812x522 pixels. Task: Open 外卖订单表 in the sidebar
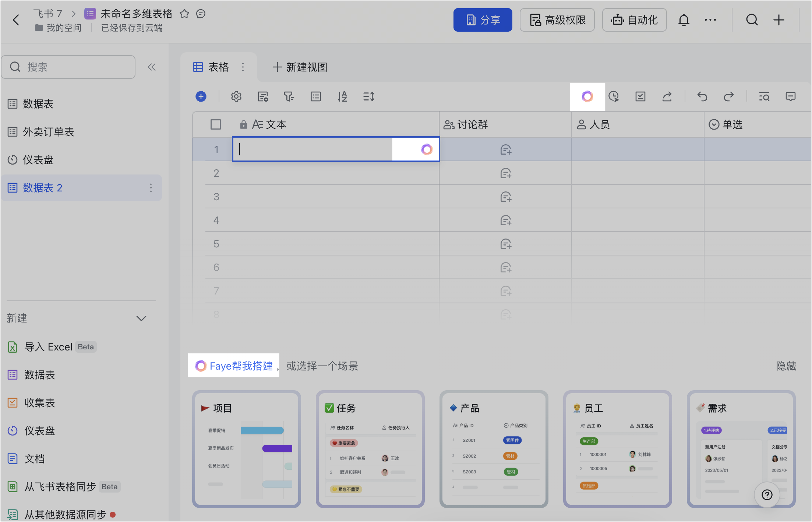click(81, 132)
